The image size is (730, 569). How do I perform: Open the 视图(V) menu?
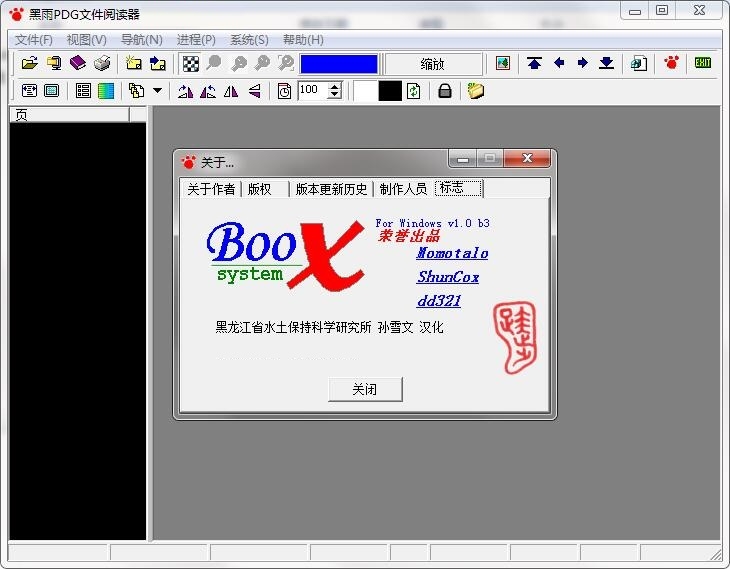click(x=87, y=40)
